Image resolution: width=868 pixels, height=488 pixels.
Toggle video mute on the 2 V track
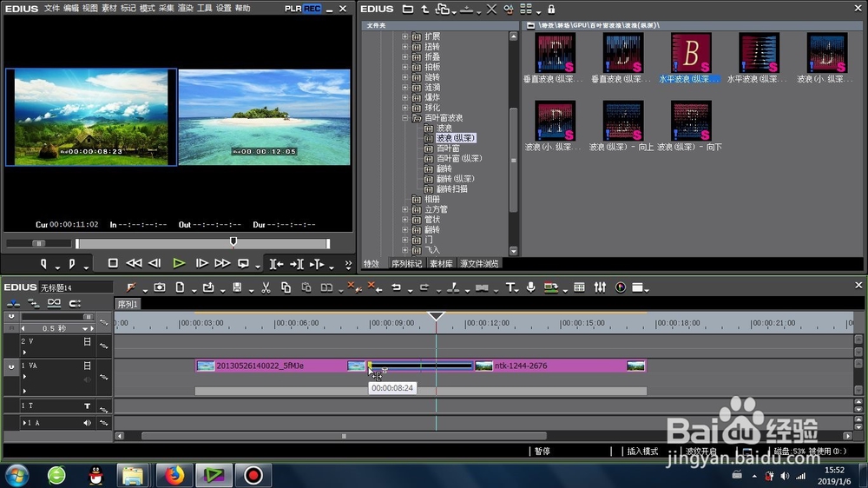tap(87, 342)
